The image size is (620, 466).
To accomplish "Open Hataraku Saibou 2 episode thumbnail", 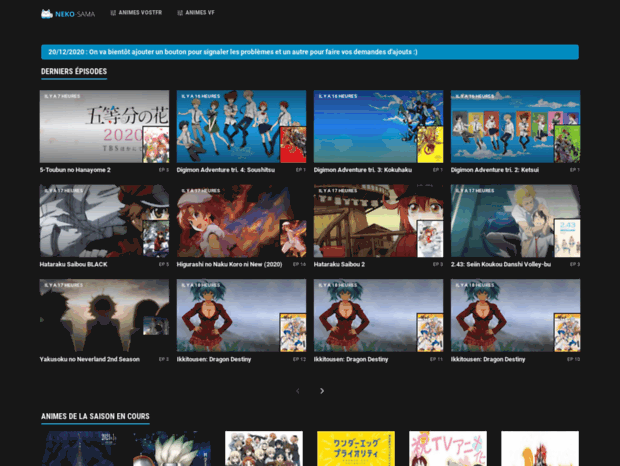I will 378,221.
